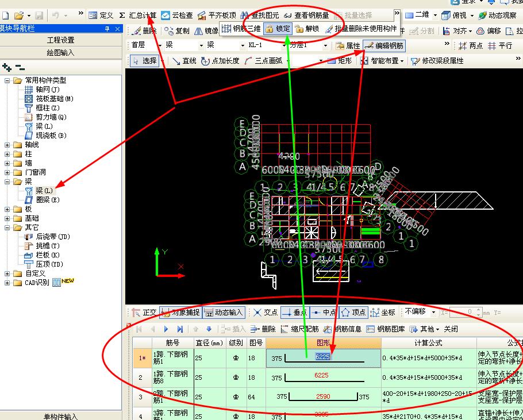
Task: Open 钢筋信息 rebar info
Action: click(x=342, y=329)
